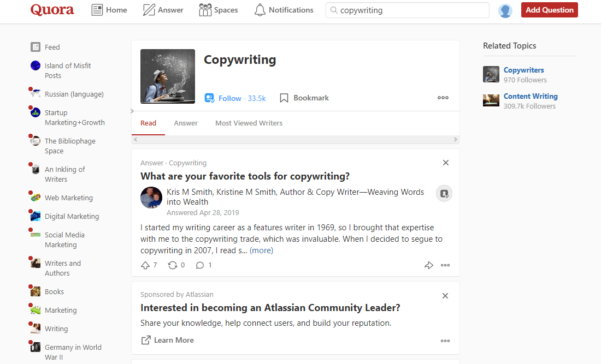Open the Home page
This screenshot has width=601, height=364.
point(109,10)
